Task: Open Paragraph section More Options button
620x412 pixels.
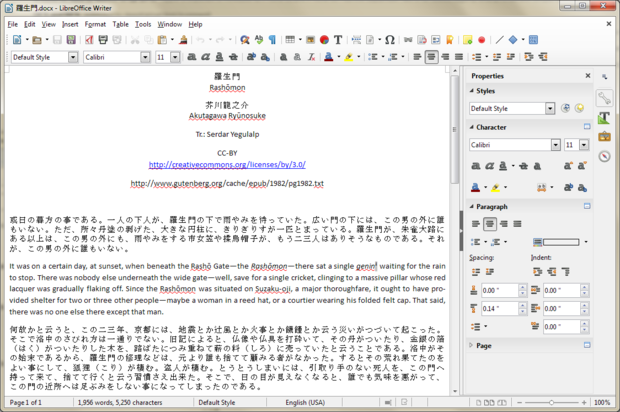Action: click(587, 206)
